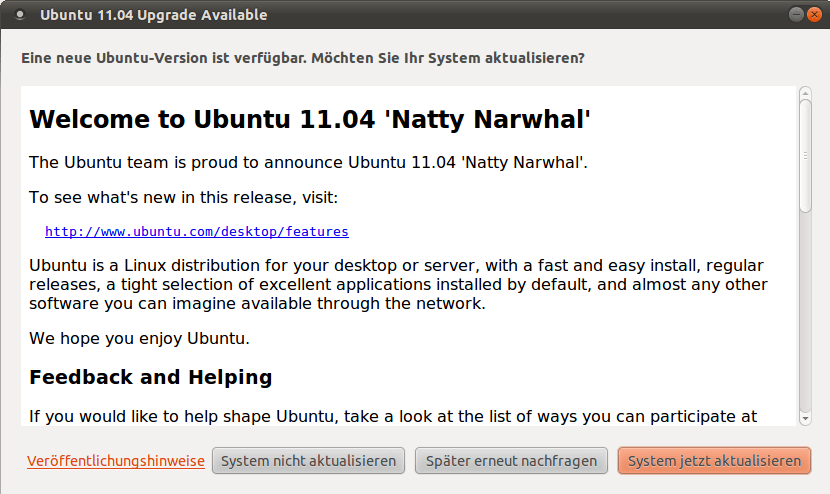Click the scrollbar up arrow

point(805,93)
